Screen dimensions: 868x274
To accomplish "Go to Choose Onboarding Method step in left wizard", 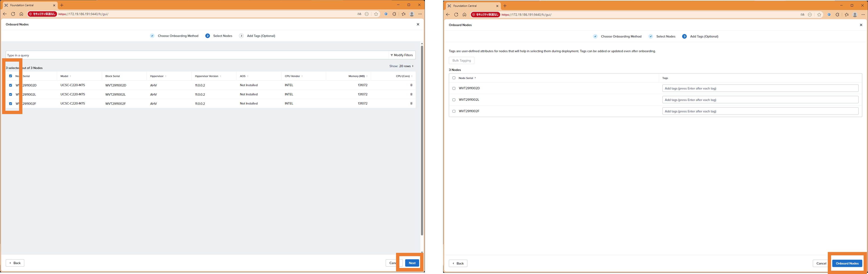I will coord(177,36).
